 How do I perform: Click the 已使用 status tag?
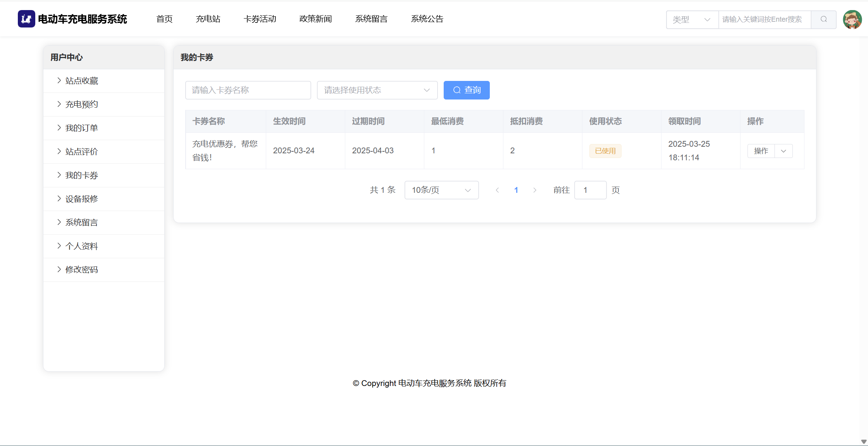coord(605,151)
